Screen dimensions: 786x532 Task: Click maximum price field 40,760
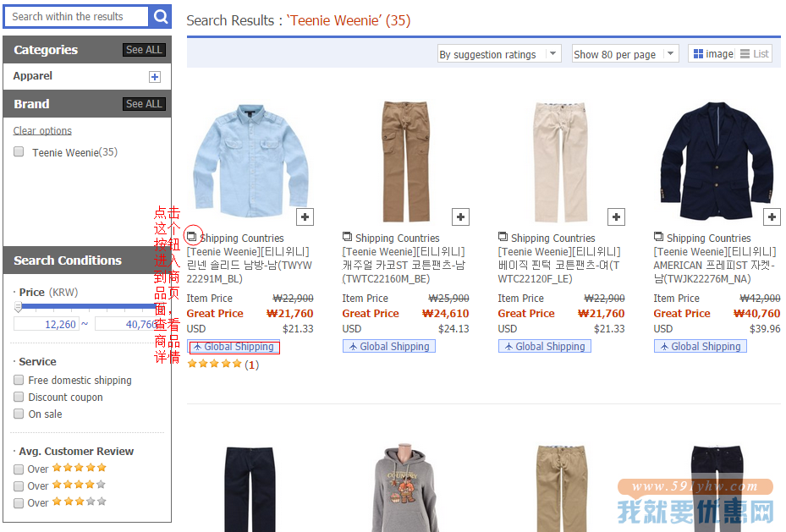tap(127, 324)
